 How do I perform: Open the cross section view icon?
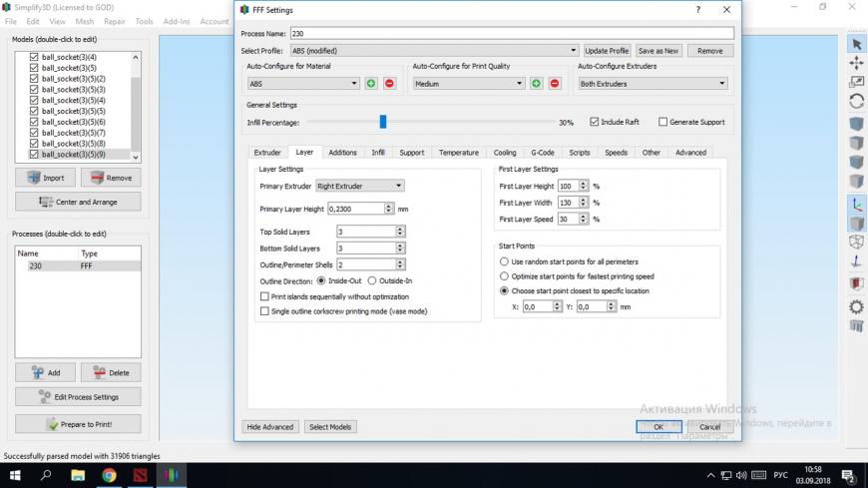(x=856, y=283)
